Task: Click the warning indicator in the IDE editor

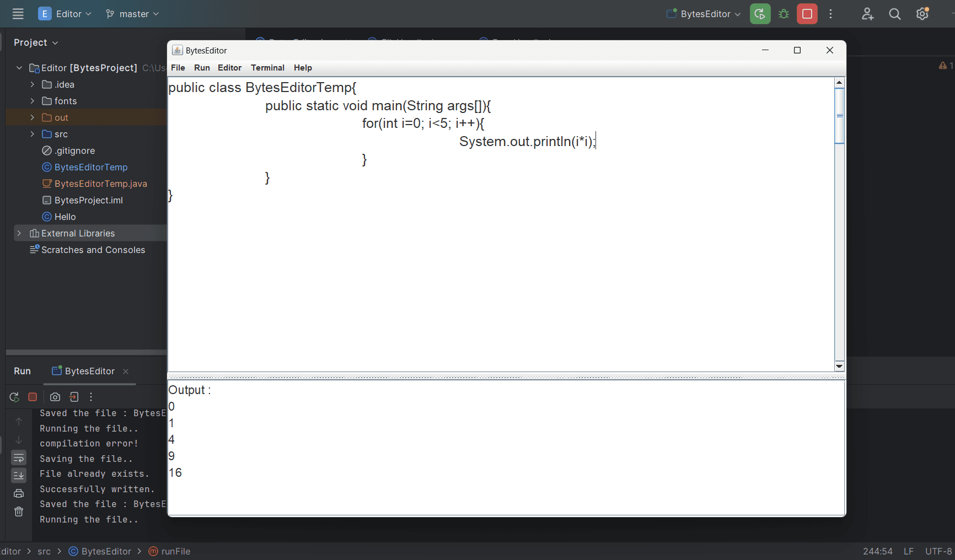Action: (x=946, y=66)
